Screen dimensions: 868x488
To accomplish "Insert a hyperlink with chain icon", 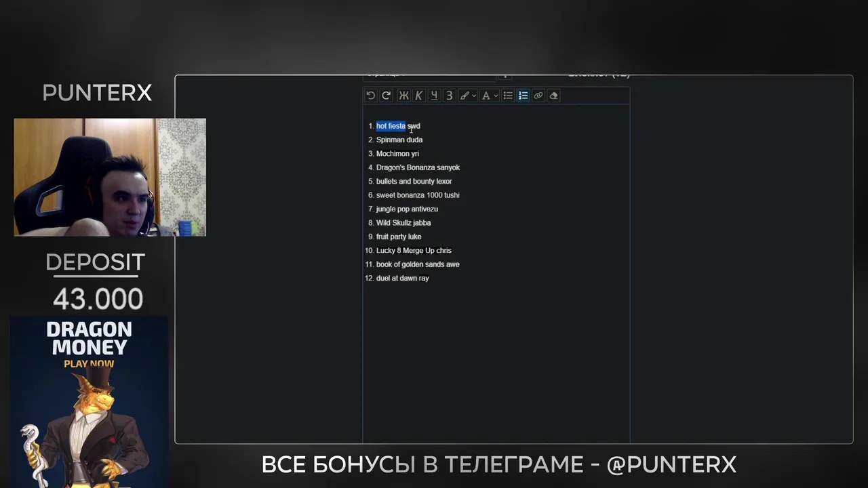I will [x=538, y=96].
